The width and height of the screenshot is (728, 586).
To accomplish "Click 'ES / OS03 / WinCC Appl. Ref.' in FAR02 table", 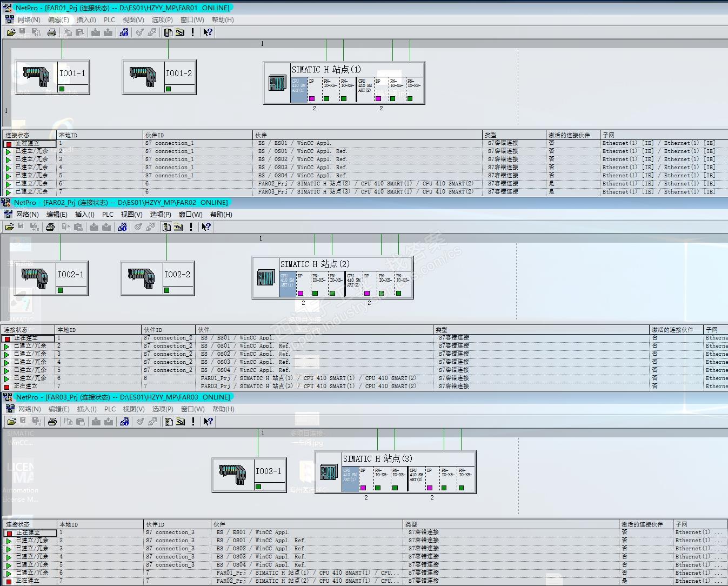I will point(245,362).
